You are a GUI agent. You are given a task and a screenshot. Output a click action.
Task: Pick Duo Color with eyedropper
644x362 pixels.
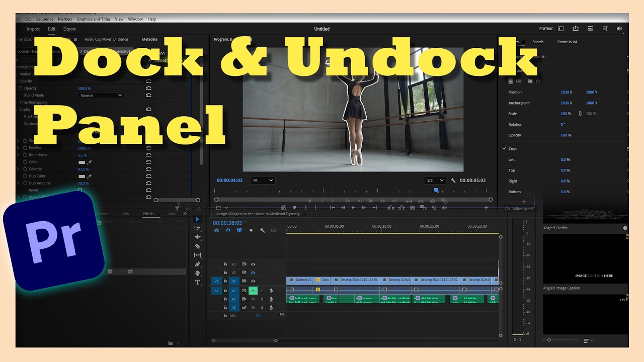coord(90,176)
